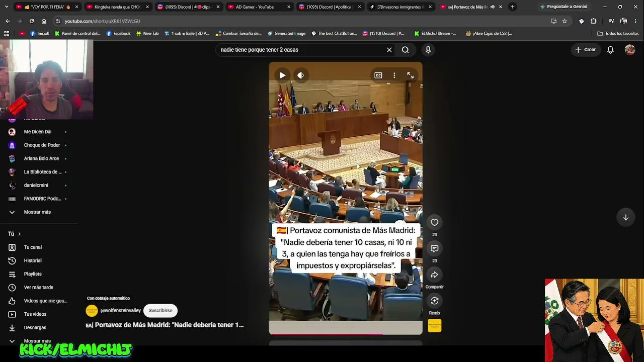The height and width of the screenshot is (362, 644).
Task: Open the comments for this Short
Action: (434, 248)
